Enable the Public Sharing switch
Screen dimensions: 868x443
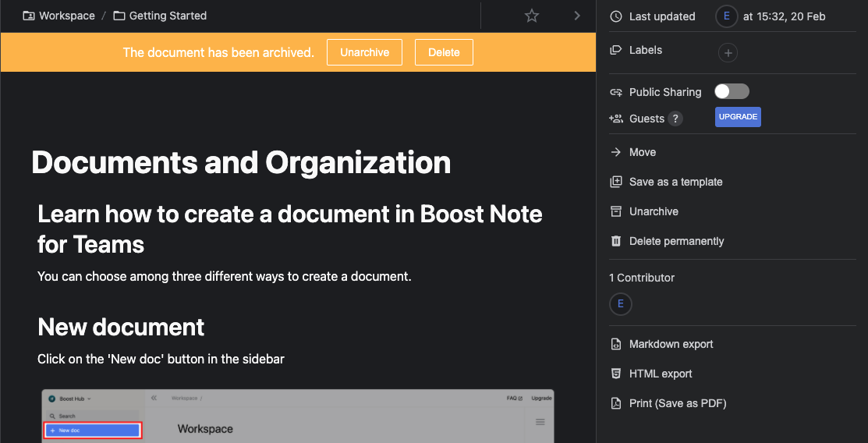click(x=732, y=91)
